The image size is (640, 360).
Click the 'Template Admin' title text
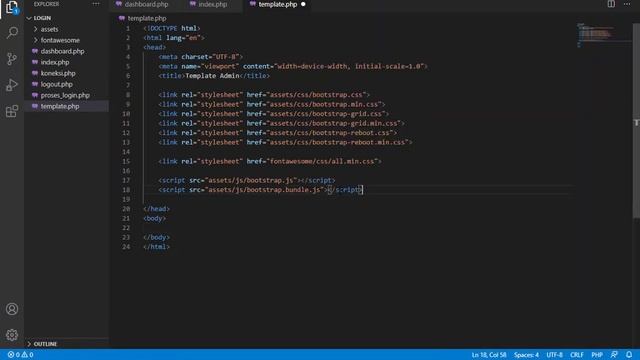(x=212, y=76)
